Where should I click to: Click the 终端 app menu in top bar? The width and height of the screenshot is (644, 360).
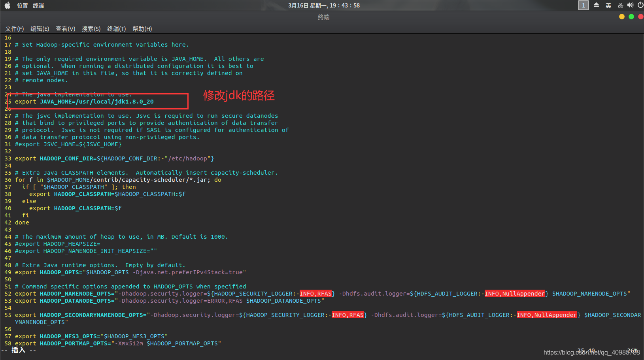(x=38, y=6)
